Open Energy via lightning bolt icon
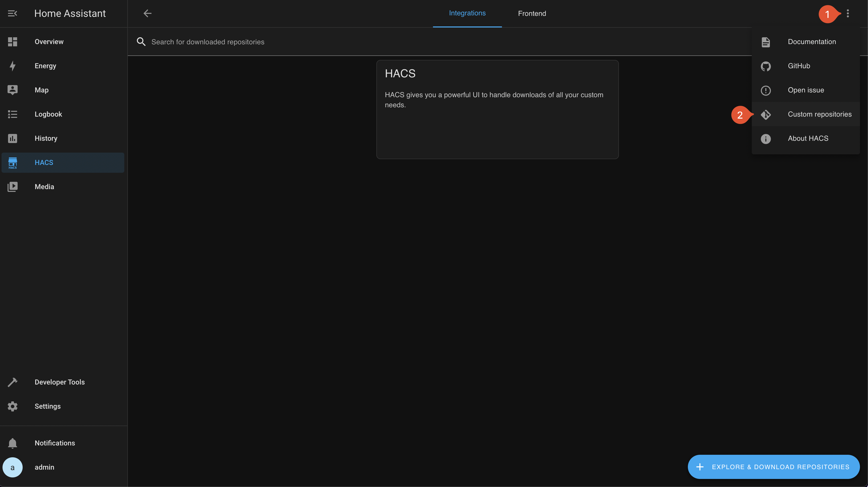The width and height of the screenshot is (868, 487). (13, 66)
